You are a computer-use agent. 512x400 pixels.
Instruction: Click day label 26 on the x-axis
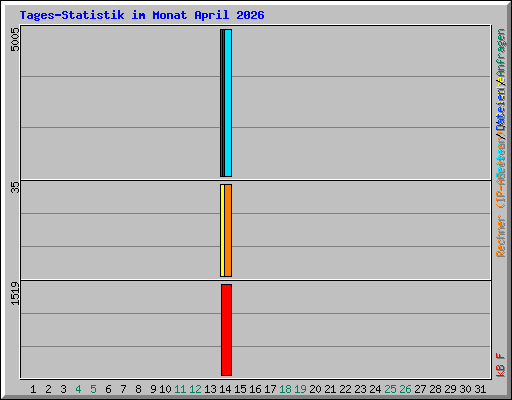(405, 389)
